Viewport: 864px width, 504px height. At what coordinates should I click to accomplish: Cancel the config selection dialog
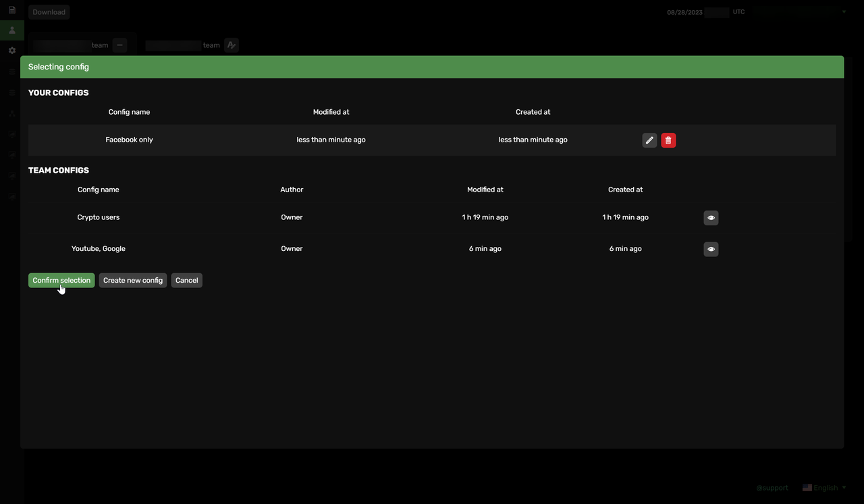coord(186,280)
